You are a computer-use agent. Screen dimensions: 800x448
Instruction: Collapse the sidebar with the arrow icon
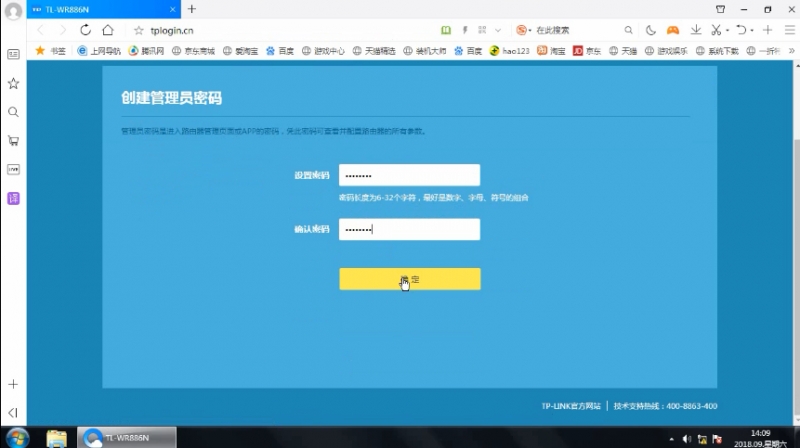[13, 412]
